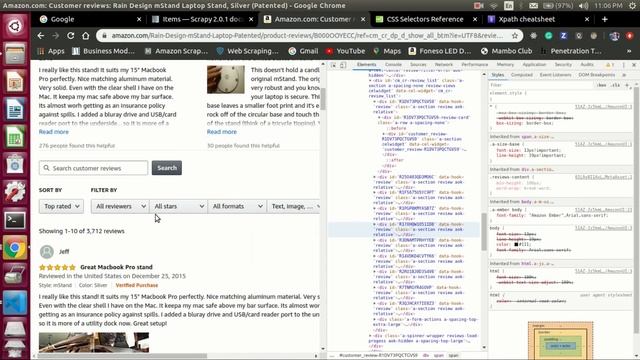Open the Great Macbook Pro stand review title

click(x=116, y=267)
